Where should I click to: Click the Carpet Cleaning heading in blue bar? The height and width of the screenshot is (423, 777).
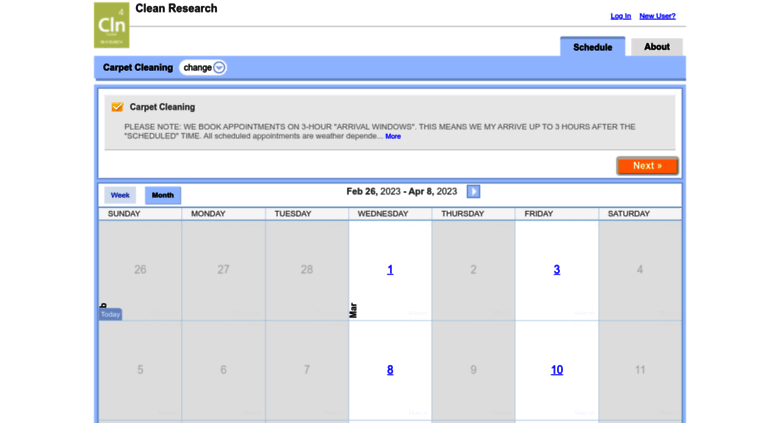[138, 67]
